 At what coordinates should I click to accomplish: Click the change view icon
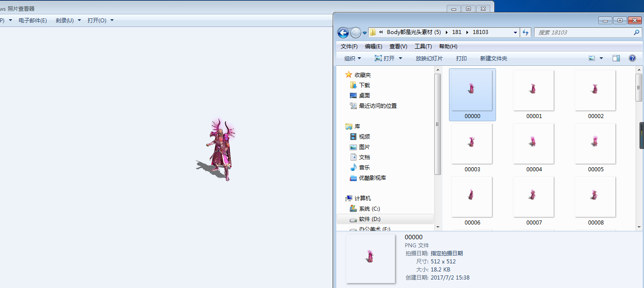[592, 59]
